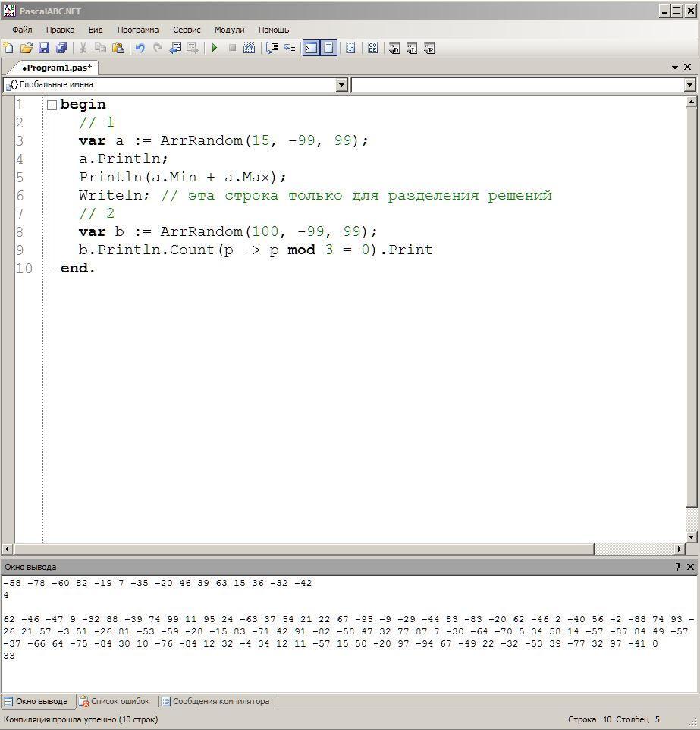Click the mod keyword on line 9

pos(301,250)
